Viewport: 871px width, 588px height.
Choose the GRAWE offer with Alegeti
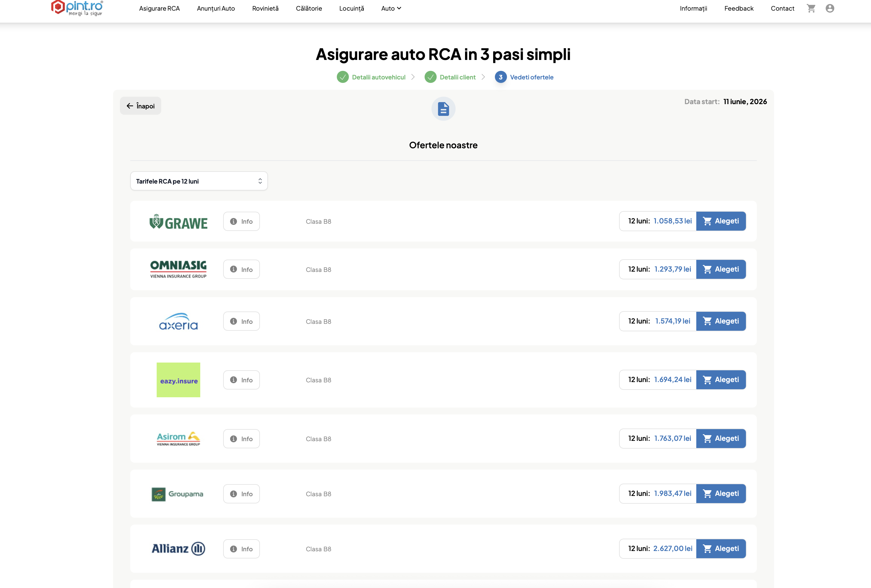[721, 221]
